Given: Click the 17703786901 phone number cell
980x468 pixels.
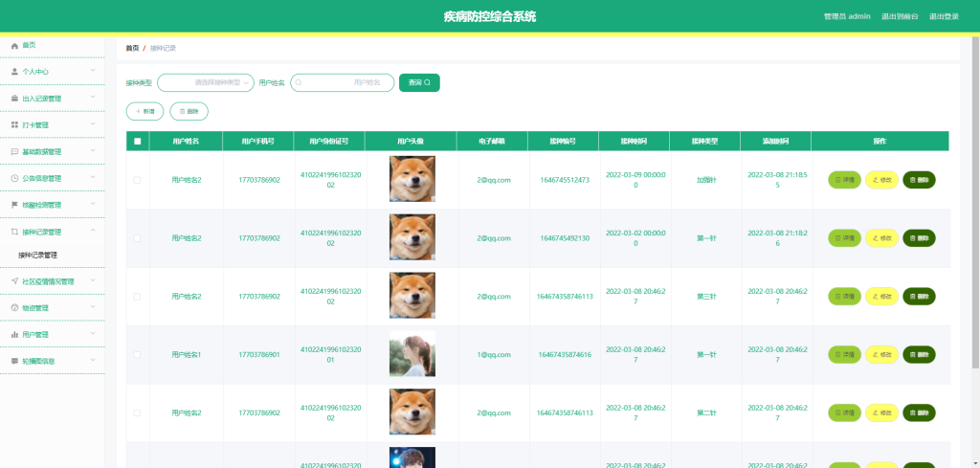Looking at the screenshot, I should click(259, 355).
